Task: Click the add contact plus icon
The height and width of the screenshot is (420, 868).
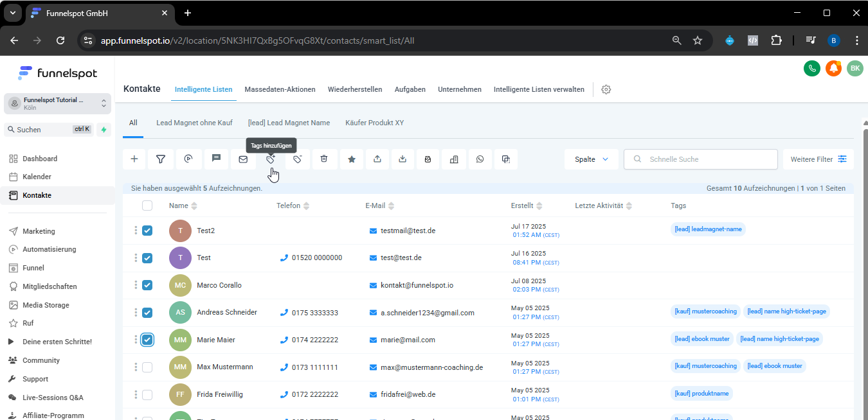Action: [x=134, y=159]
